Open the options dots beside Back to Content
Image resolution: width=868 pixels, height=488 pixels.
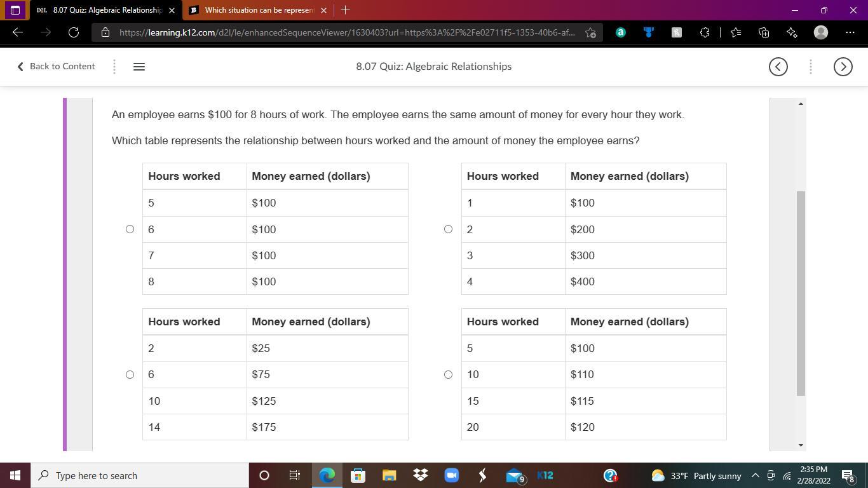click(114, 67)
